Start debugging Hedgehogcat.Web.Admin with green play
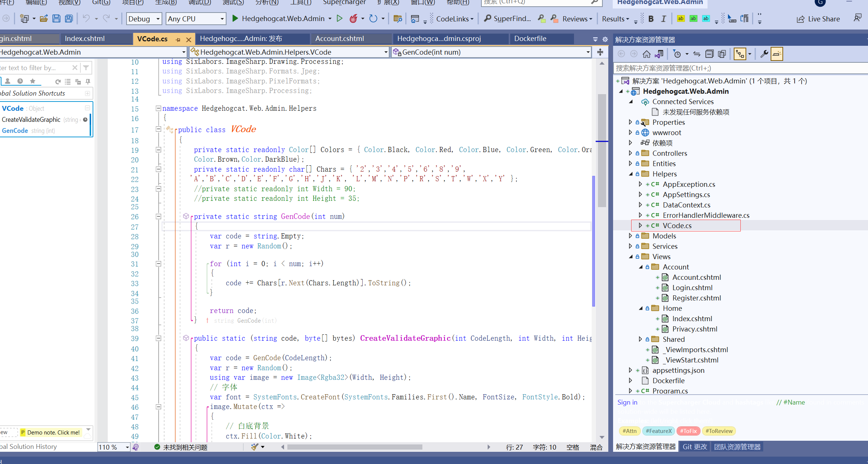 (x=235, y=18)
